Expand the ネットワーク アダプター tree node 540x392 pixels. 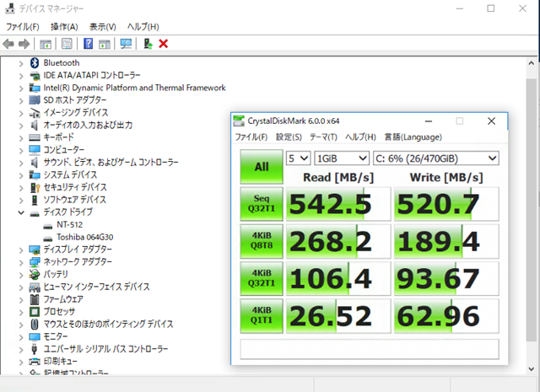(x=21, y=262)
